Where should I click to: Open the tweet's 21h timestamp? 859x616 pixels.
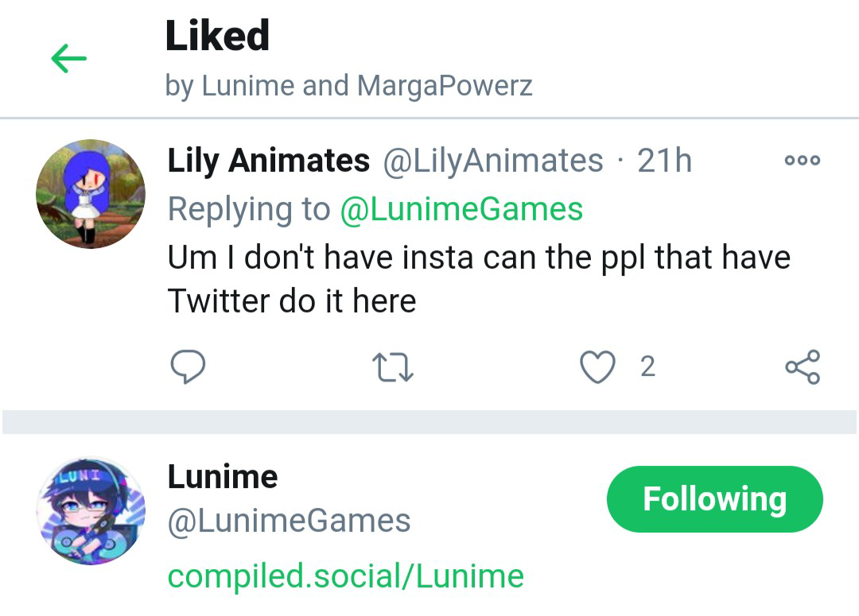665,161
